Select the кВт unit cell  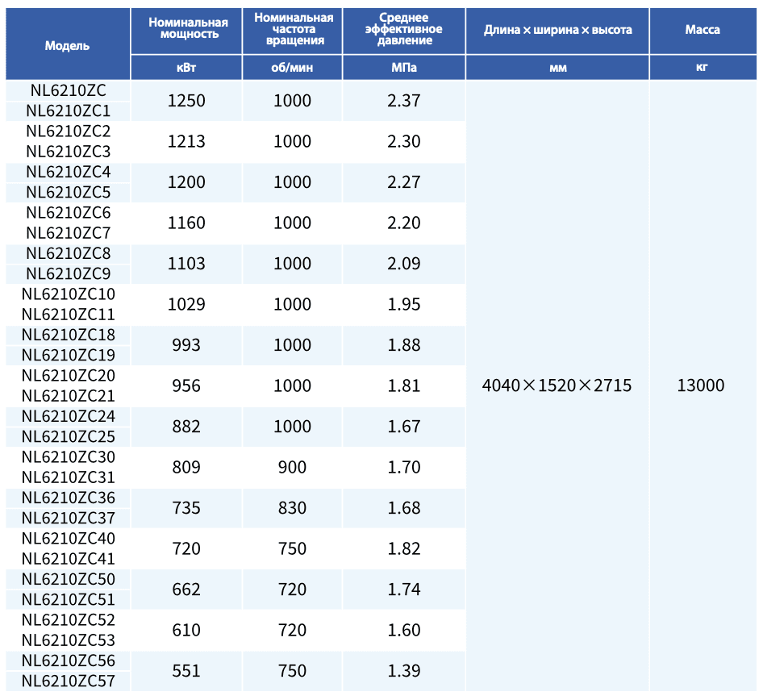pyautogui.click(x=186, y=68)
